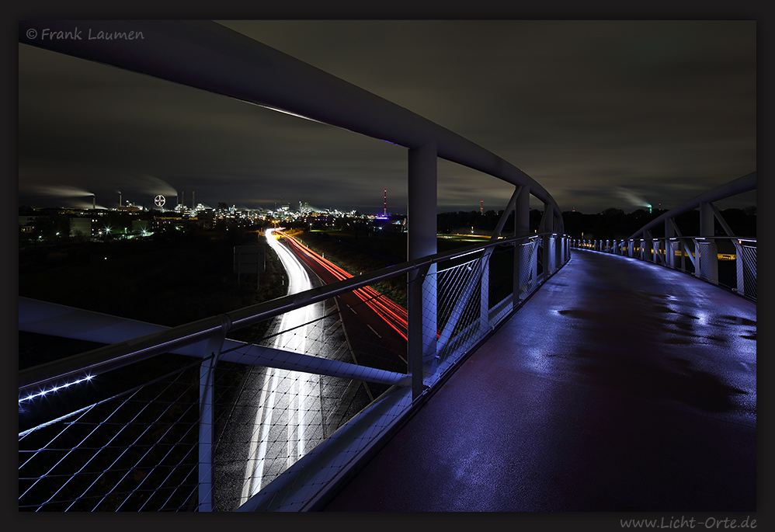Click the night bridge photograph
Viewport: 775px width, 532px height.
pyautogui.click(x=387, y=266)
